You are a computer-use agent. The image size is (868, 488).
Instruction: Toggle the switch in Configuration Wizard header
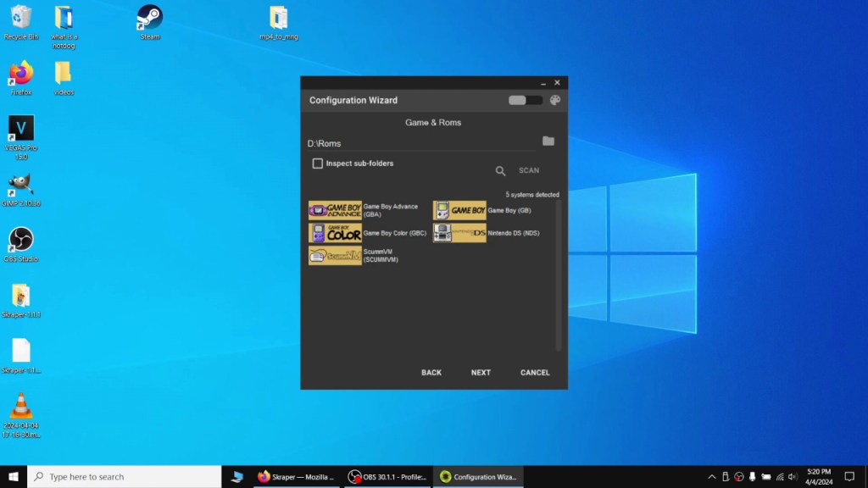coord(525,100)
